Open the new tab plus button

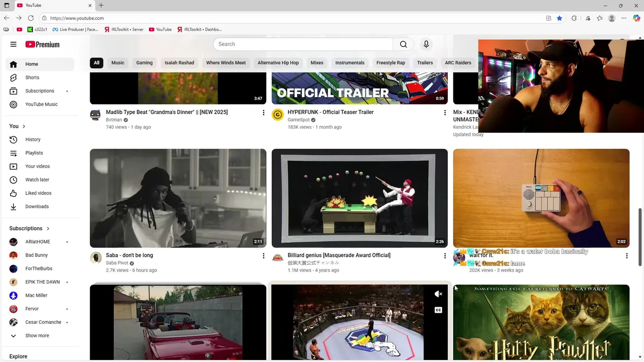(x=101, y=6)
